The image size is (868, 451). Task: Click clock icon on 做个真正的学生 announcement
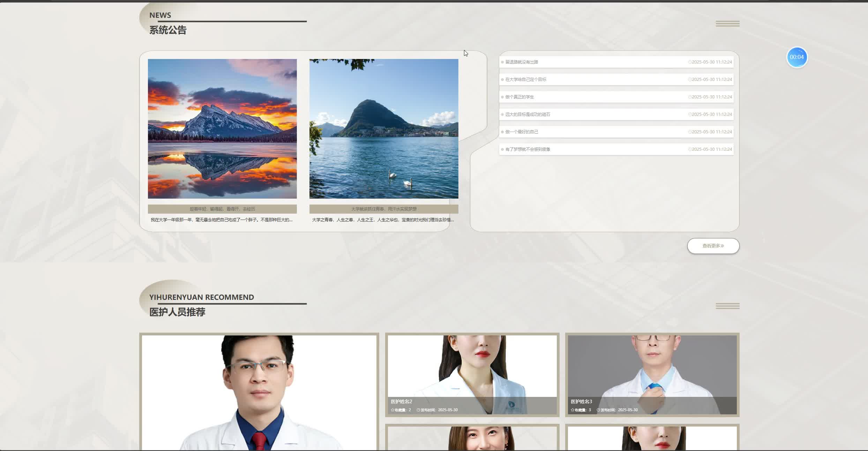(x=689, y=97)
